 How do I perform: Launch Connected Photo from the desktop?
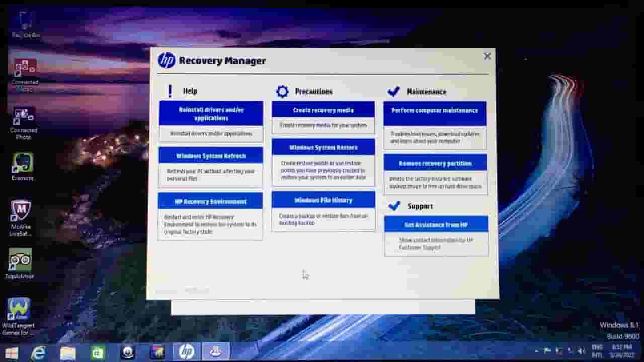click(x=24, y=123)
